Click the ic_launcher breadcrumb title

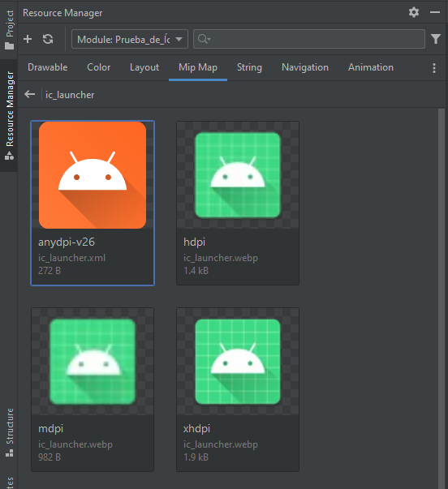tap(70, 95)
